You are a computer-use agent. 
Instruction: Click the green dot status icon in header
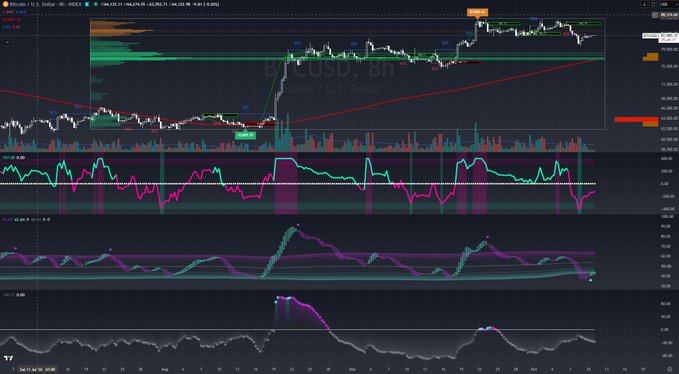pos(95,4)
